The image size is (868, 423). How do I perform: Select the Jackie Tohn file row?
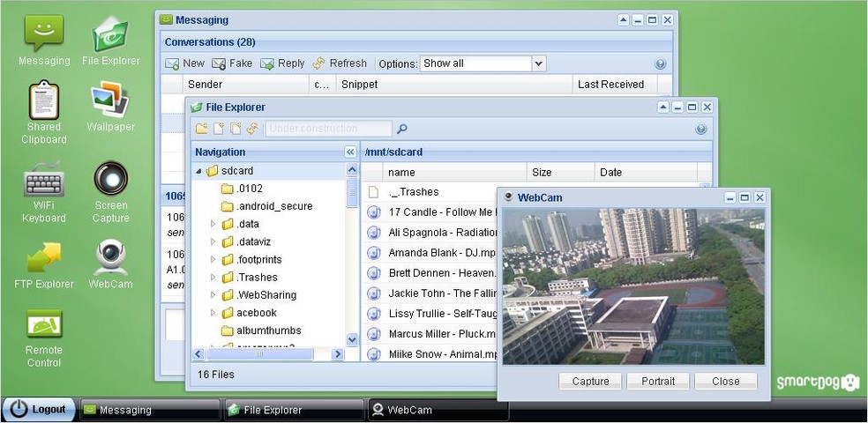430,293
